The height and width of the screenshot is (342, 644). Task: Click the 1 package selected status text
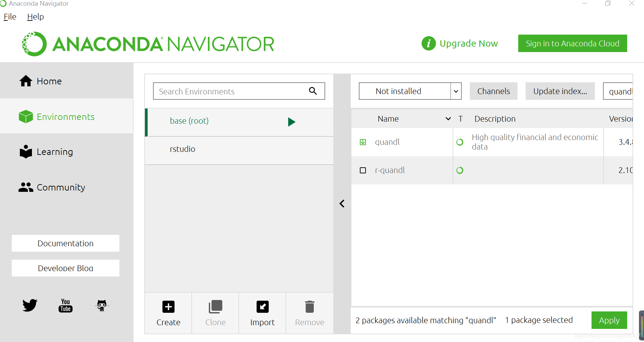click(538, 320)
